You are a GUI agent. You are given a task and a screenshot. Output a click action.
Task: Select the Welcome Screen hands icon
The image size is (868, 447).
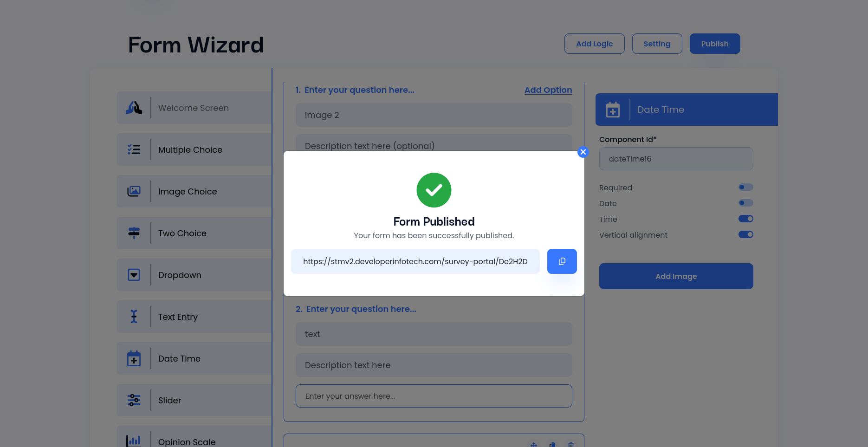134,108
